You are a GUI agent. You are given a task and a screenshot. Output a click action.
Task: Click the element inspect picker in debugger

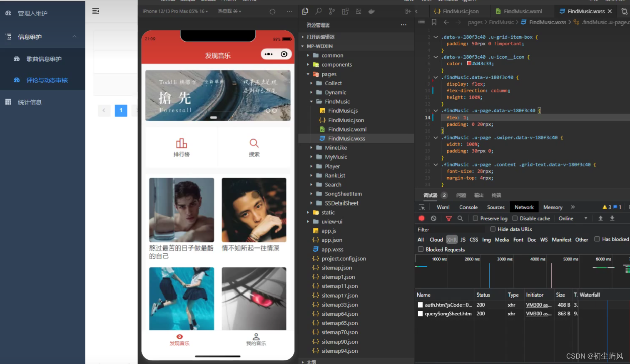pyautogui.click(x=422, y=207)
